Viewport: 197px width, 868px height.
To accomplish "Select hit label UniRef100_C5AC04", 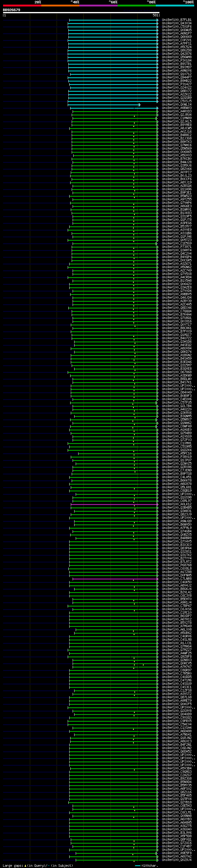I will pos(176,725).
